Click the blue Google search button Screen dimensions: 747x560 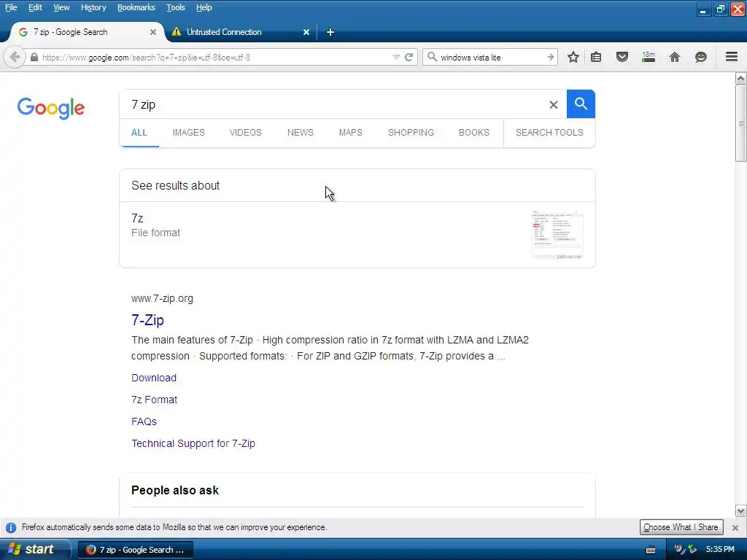(x=581, y=104)
